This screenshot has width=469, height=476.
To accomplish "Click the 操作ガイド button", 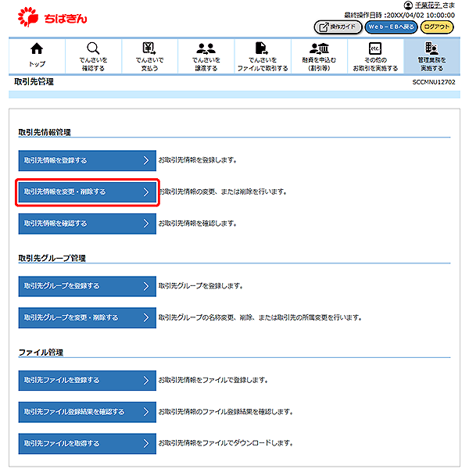I will (x=338, y=27).
